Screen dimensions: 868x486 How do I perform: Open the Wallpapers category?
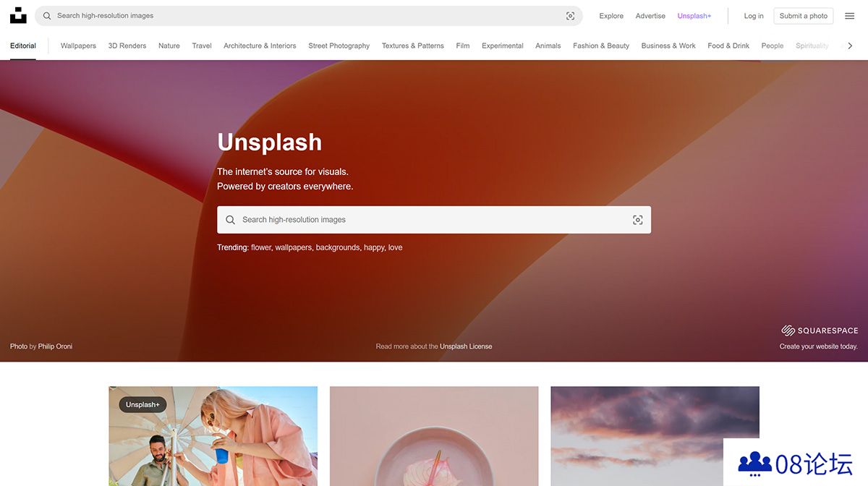tap(78, 46)
